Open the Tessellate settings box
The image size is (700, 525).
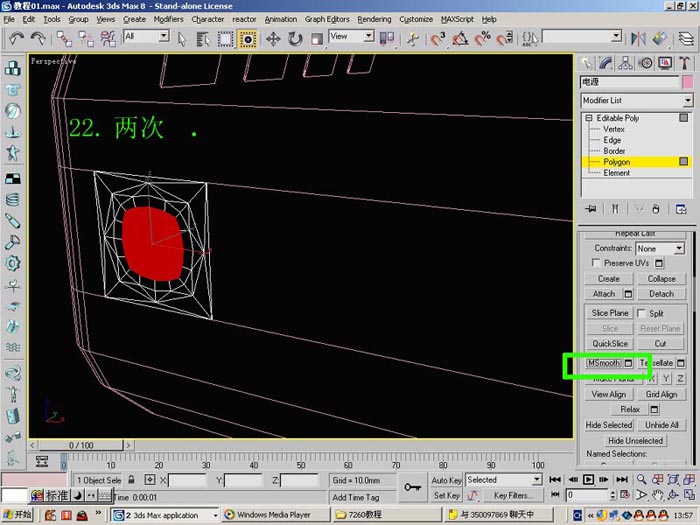[x=681, y=363]
